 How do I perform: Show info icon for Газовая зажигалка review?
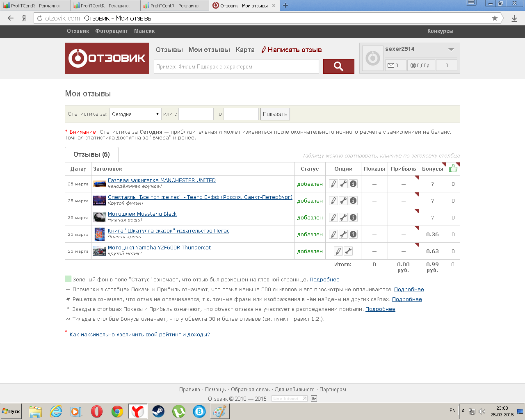click(353, 184)
